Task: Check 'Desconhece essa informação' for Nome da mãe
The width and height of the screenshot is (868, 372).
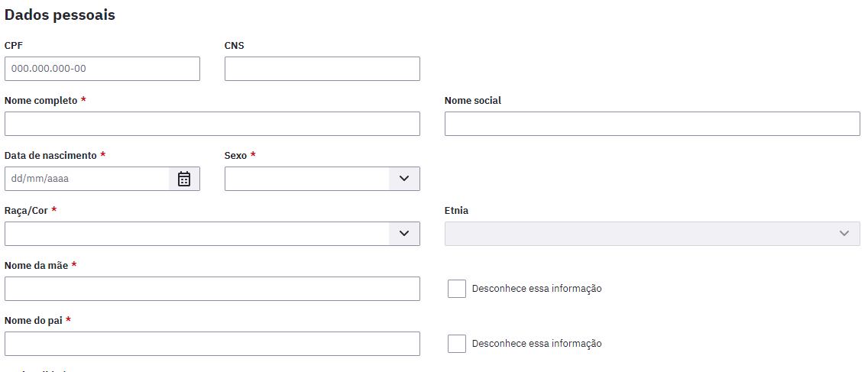Action: 457,289
